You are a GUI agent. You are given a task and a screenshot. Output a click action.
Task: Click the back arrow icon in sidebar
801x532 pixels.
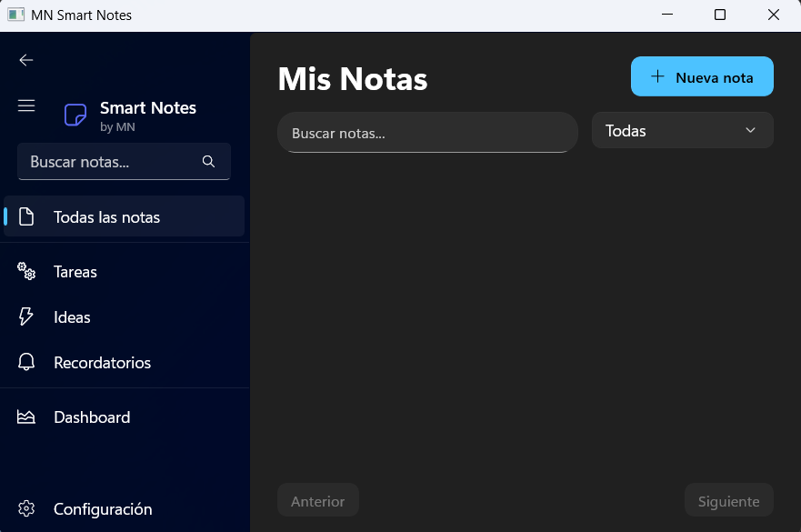[26, 60]
